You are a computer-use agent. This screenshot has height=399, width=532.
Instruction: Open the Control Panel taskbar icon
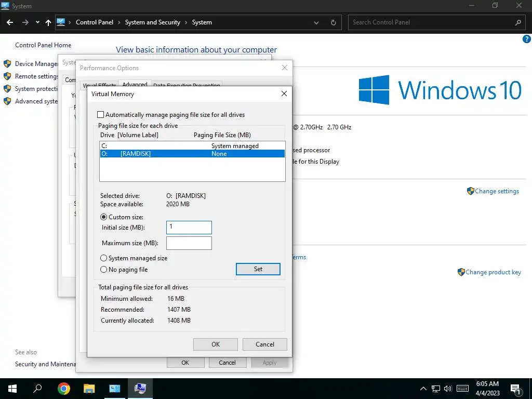pos(115,389)
